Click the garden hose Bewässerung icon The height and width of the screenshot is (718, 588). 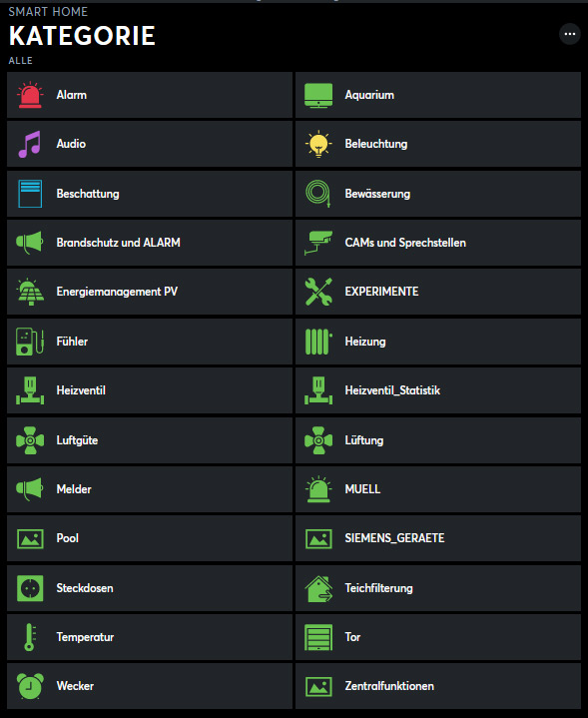[x=318, y=194]
